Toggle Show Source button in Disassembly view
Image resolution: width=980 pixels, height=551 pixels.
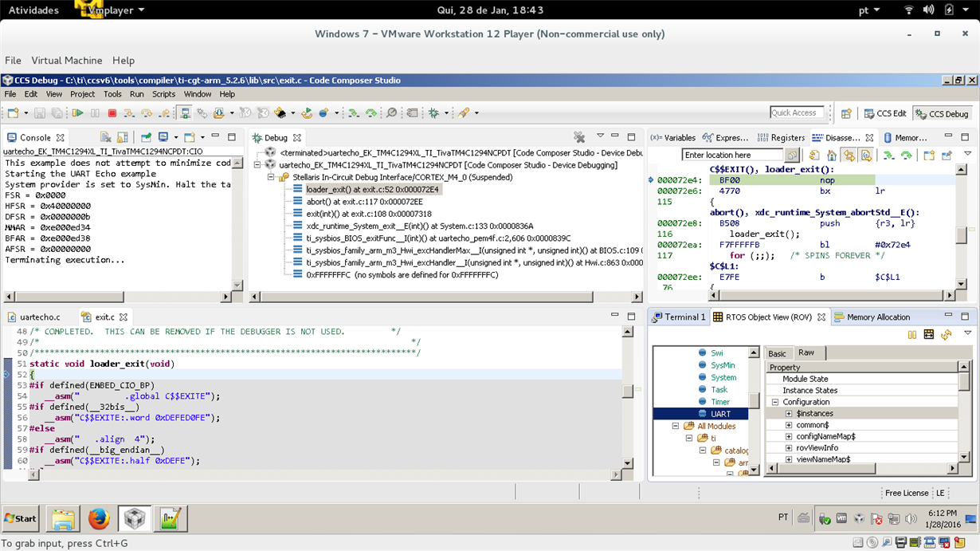[x=866, y=155]
